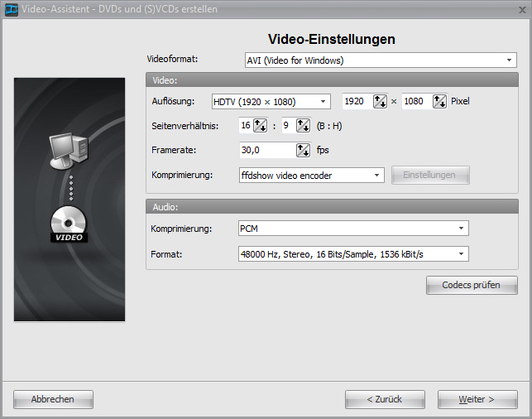532x419 pixels.
Task: Expand the Auflösung resolution dropdown
Action: (324, 102)
